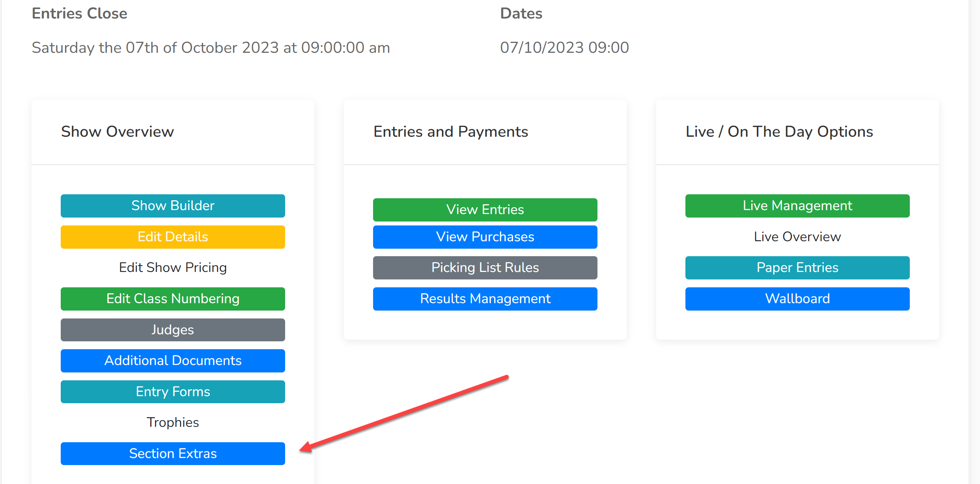The width and height of the screenshot is (980, 484).
Task: Select the Show Overview card heading
Action: (x=118, y=132)
